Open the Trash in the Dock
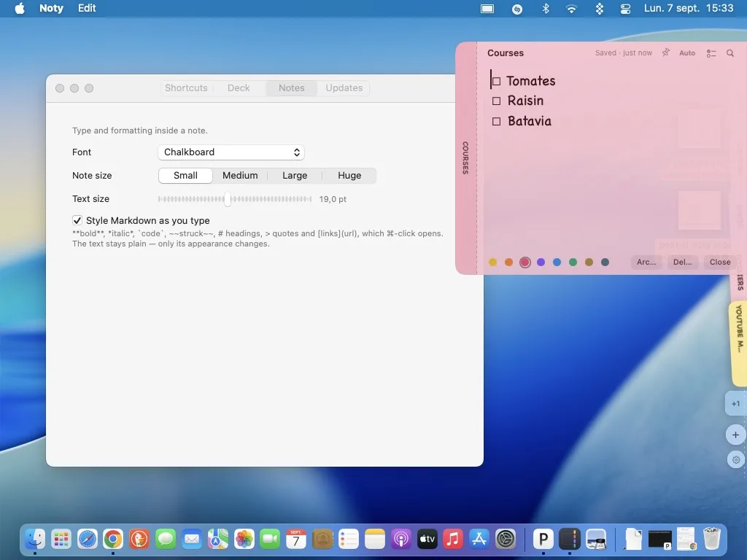Screen dimensions: 747x560 [712, 539]
